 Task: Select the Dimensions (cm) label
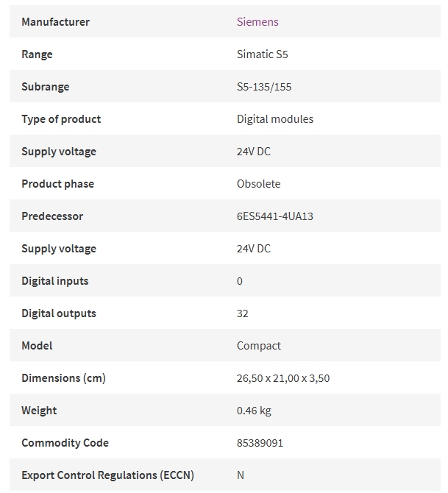[63, 378]
